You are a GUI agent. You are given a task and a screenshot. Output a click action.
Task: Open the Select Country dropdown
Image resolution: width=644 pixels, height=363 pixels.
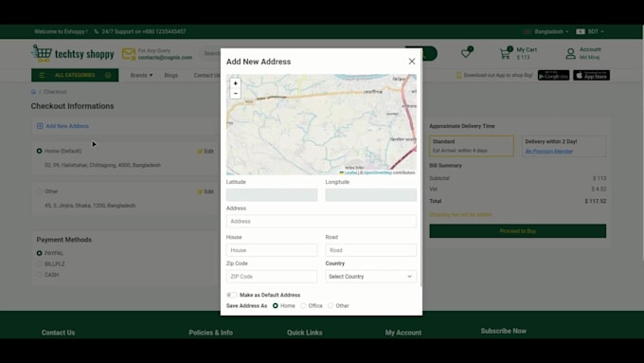[371, 276]
